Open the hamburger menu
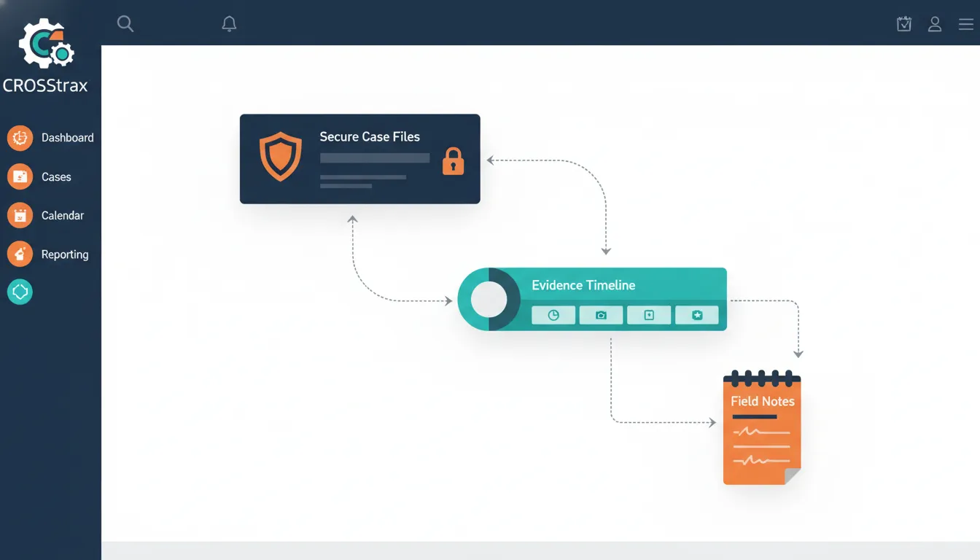 pos(965,24)
